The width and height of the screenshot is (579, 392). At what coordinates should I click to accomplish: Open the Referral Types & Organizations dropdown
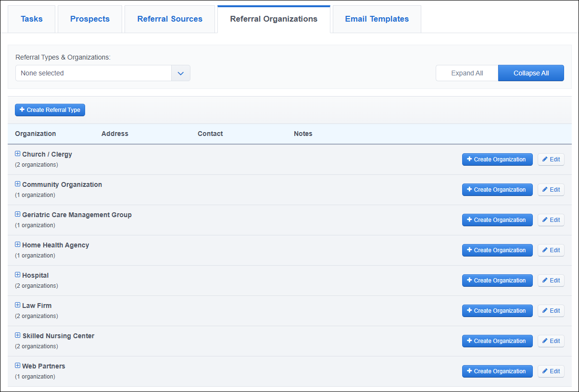[x=103, y=73]
